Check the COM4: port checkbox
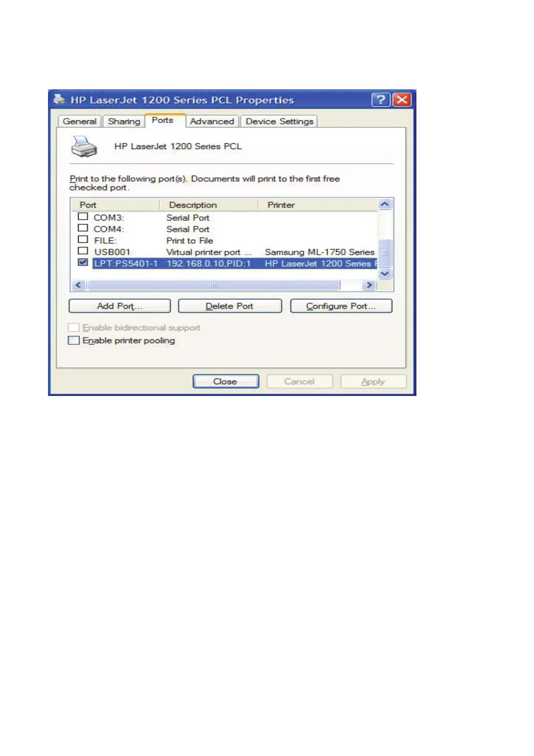 pyautogui.click(x=83, y=228)
